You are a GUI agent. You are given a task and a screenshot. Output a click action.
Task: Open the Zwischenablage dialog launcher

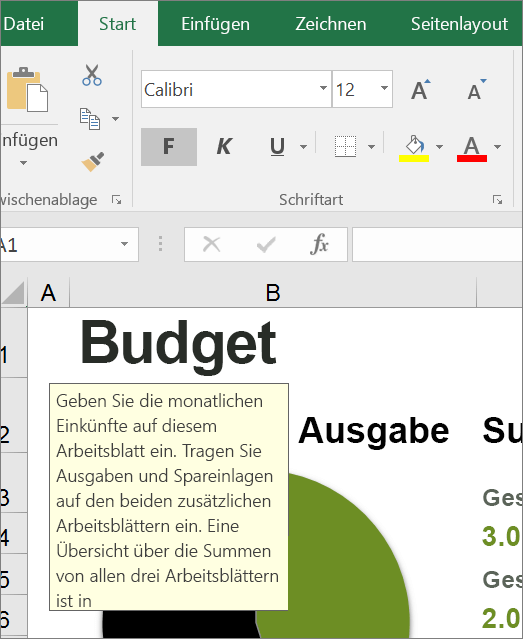pos(117,200)
